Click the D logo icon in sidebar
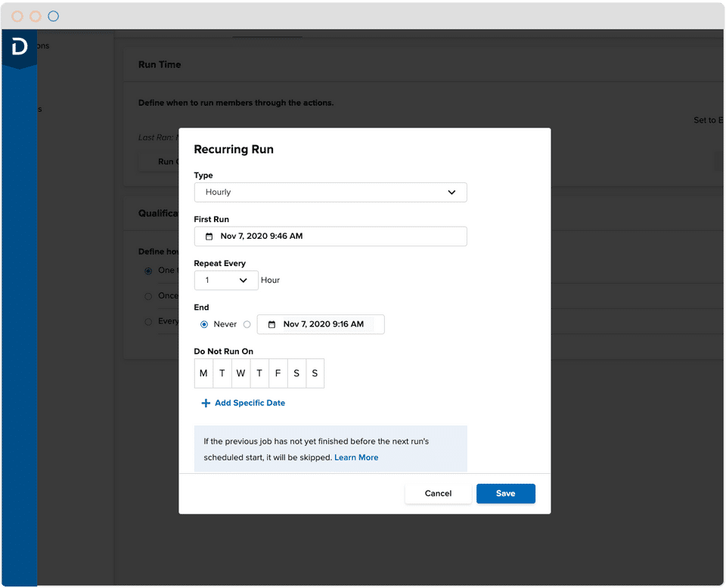 pyautogui.click(x=20, y=47)
